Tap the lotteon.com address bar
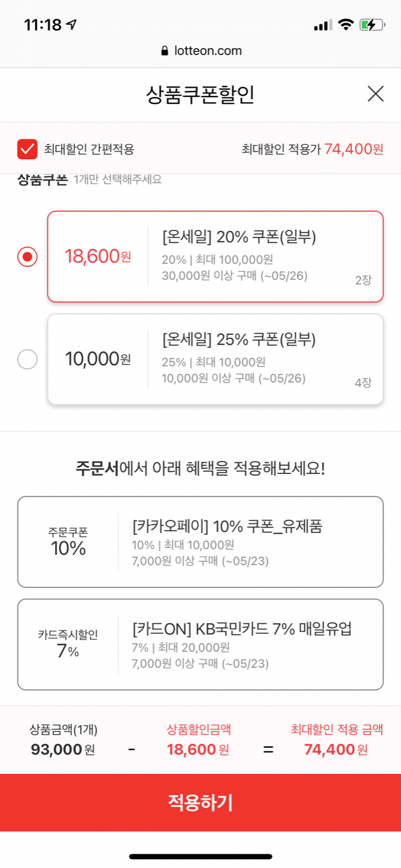 (x=200, y=51)
